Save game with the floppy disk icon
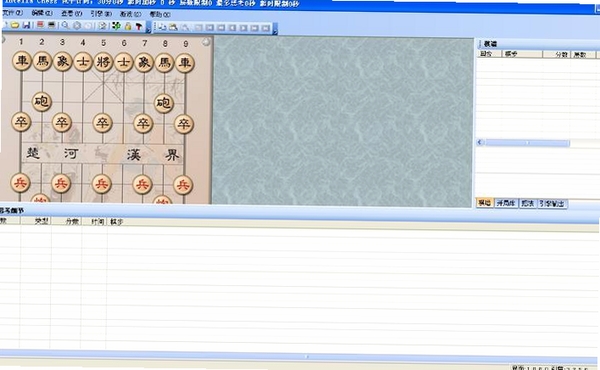The width and height of the screenshot is (600, 370). click(x=26, y=25)
